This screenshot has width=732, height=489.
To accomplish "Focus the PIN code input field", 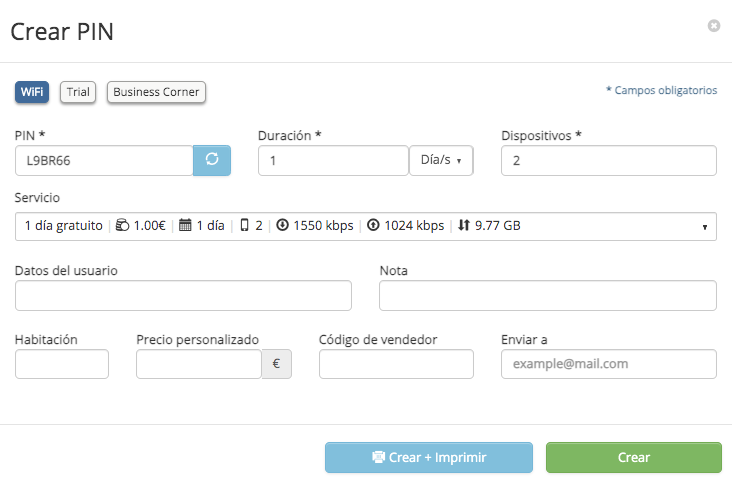I will coord(104,160).
